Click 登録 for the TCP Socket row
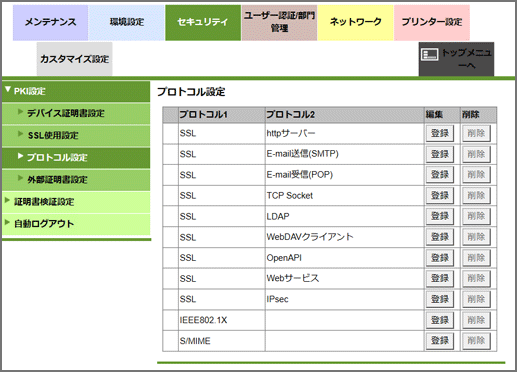The width and height of the screenshot is (517, 372). point(440,196)
